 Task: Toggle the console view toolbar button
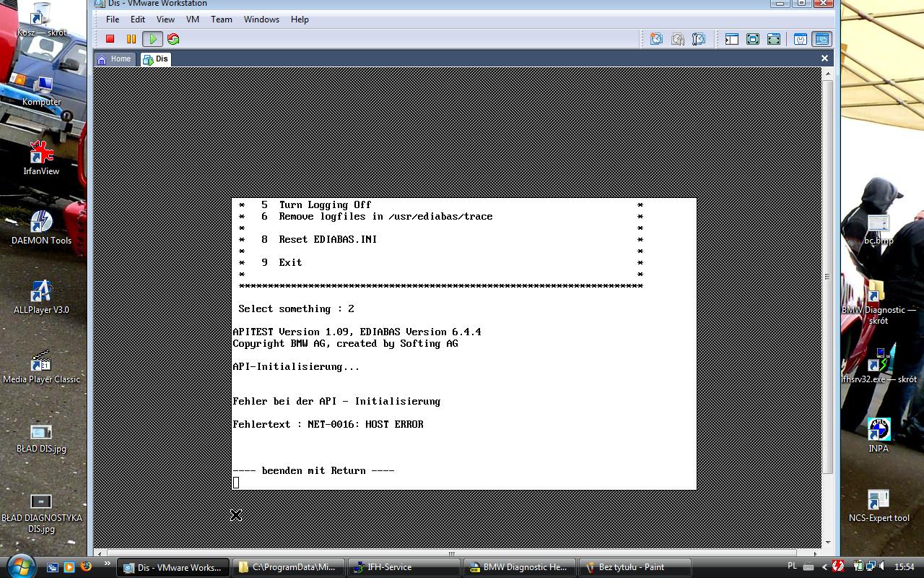[821, 39]
